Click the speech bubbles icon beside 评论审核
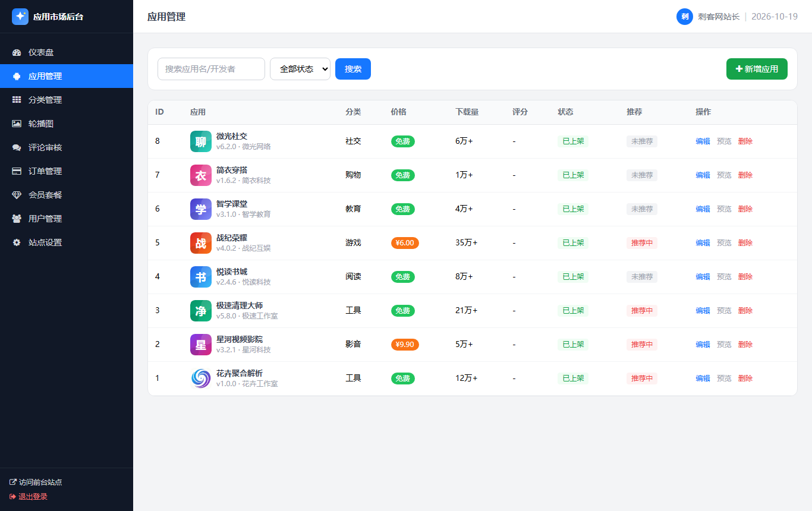The height and width of the screenshot is (511, 812). click(17, 147)
